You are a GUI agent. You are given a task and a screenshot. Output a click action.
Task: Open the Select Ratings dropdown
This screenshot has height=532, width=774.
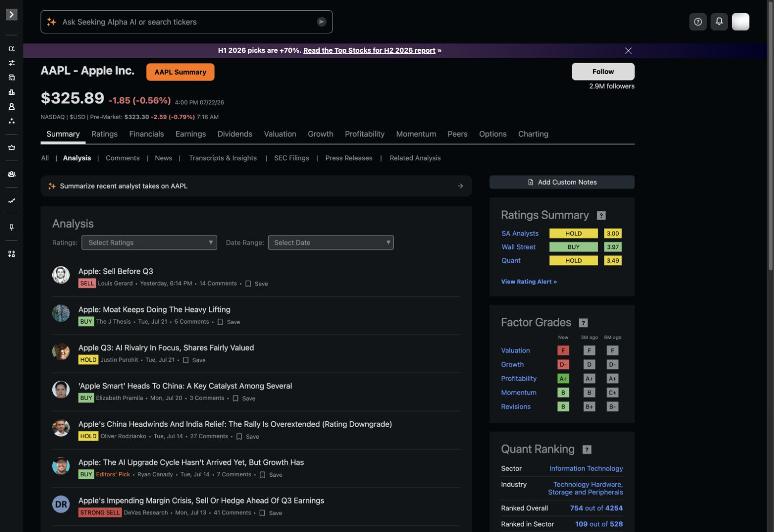point(149,243)
